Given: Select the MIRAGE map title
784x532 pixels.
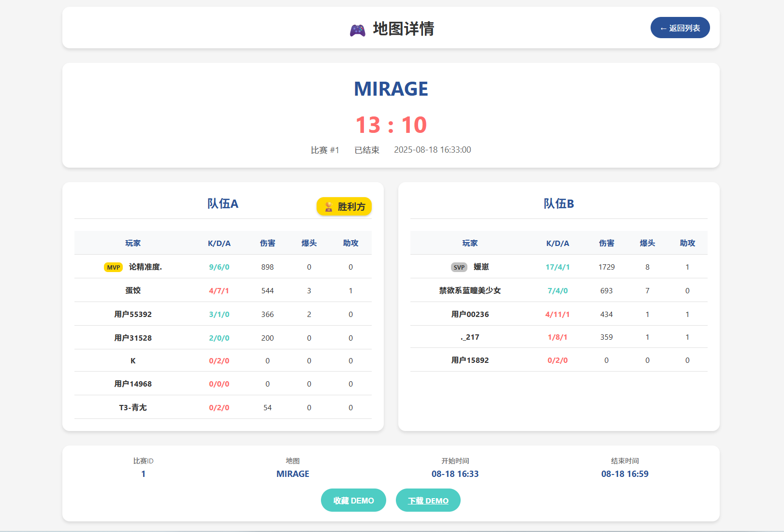Looking at the screenshot, I should (391, 89).
